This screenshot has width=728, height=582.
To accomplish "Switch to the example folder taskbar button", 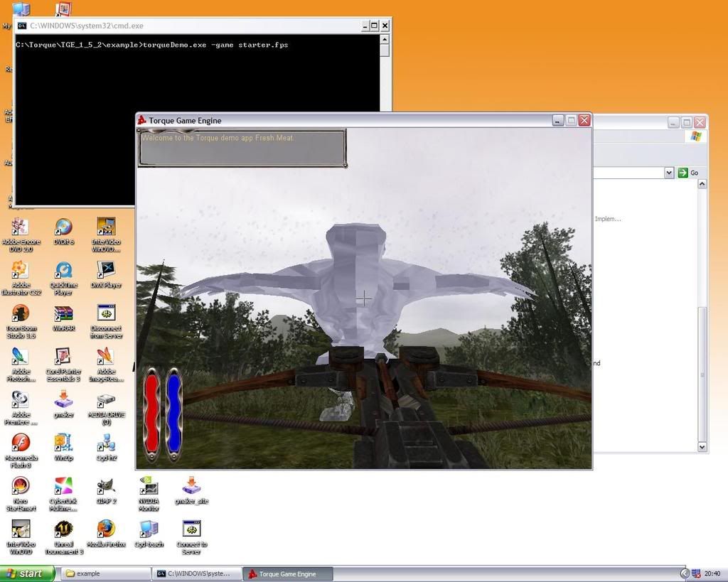I will click(x=107, y=573).
